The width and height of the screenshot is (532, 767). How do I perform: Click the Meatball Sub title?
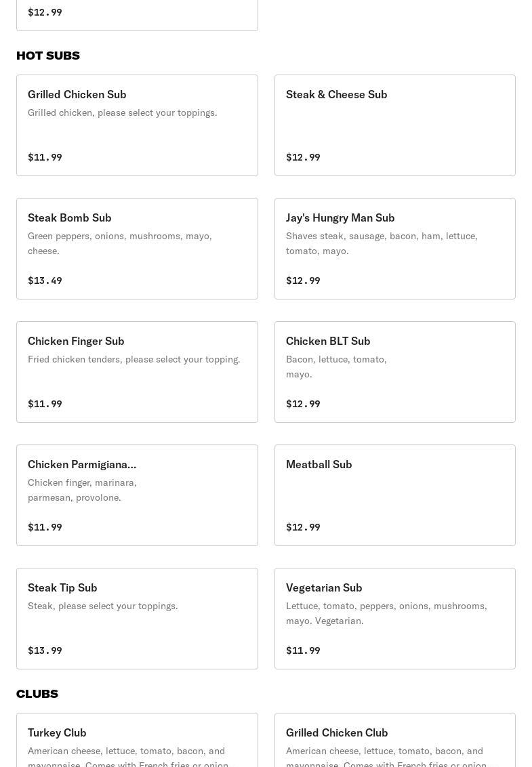coord(319,464)
